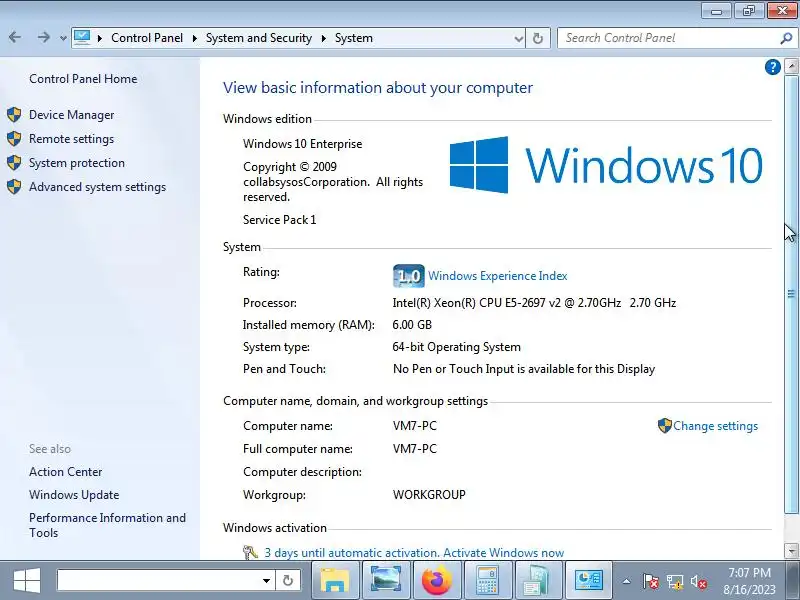The width and height of the screenshot is (800, 600).
Task: Click the taskbar address input field
Action: (158, 581)
